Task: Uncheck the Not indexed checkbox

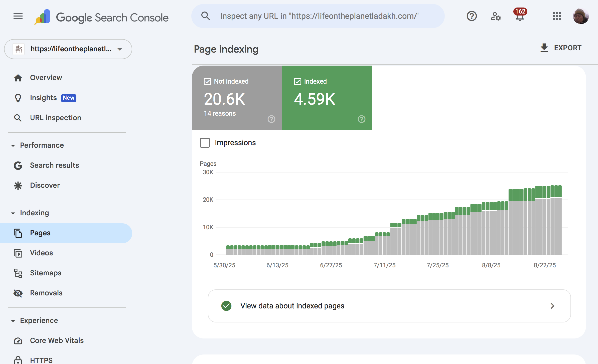Action: coord(207,82)
